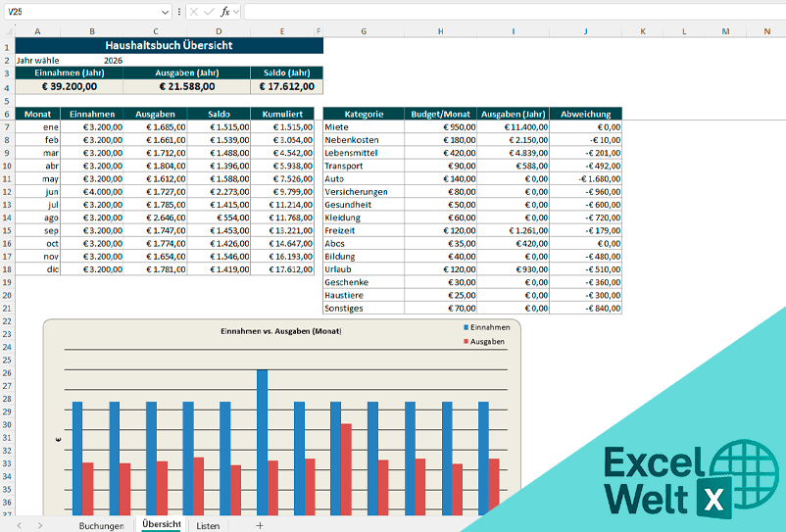Click the Cancel X icon in formula bar

pos(194,11)
